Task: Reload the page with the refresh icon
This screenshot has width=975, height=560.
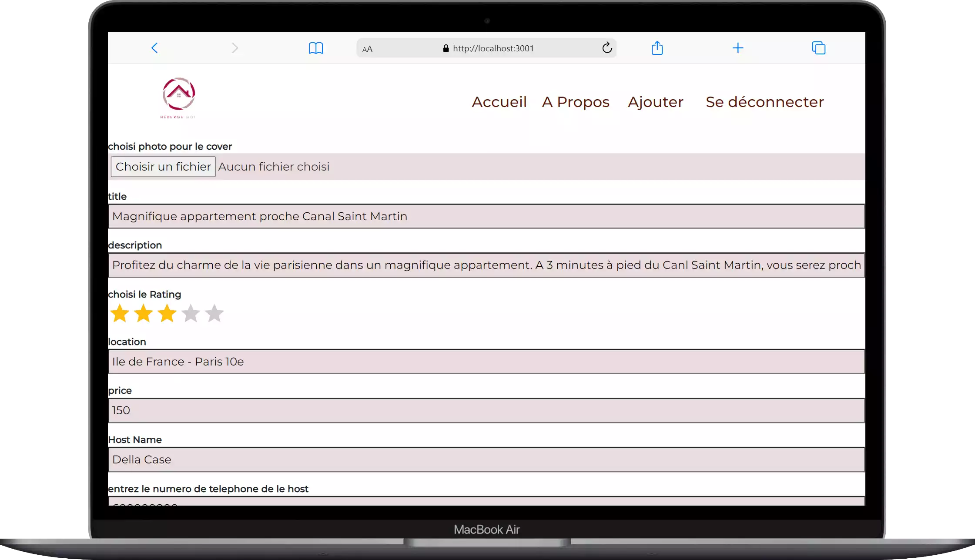Action: click(607, 48)
